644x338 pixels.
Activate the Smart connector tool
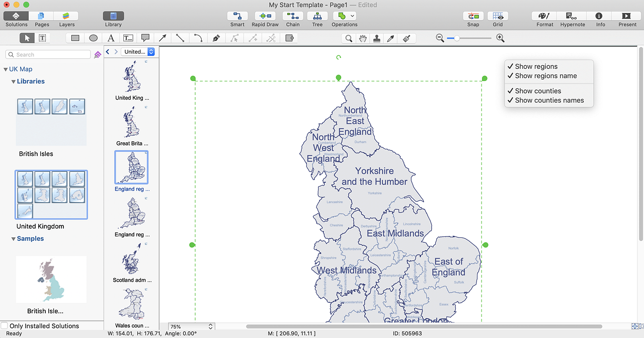pyautogui.click(x=237, y=16)
